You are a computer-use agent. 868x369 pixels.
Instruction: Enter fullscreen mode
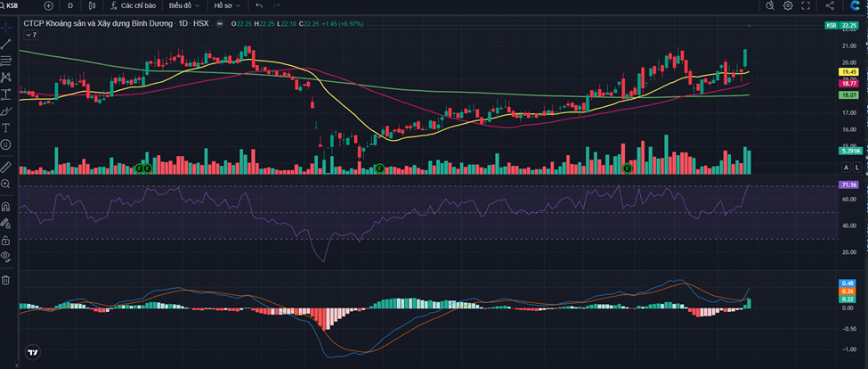(806, 5)
